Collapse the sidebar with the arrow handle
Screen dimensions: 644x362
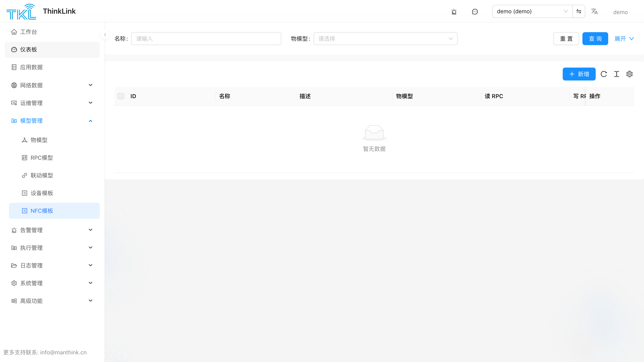coord(105,35)
